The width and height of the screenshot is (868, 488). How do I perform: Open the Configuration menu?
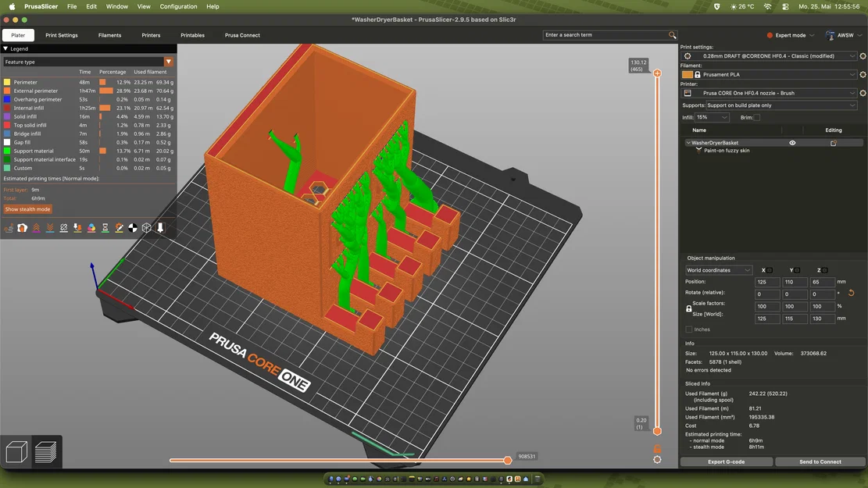pos(178,7)
